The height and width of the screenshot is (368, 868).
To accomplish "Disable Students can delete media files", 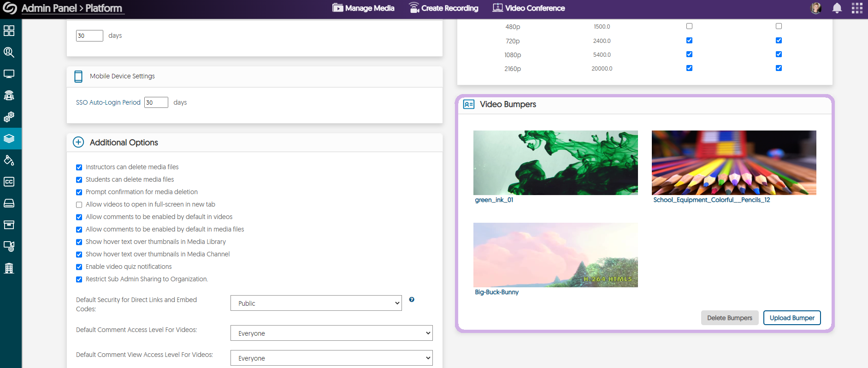I will tap(79, 180).
